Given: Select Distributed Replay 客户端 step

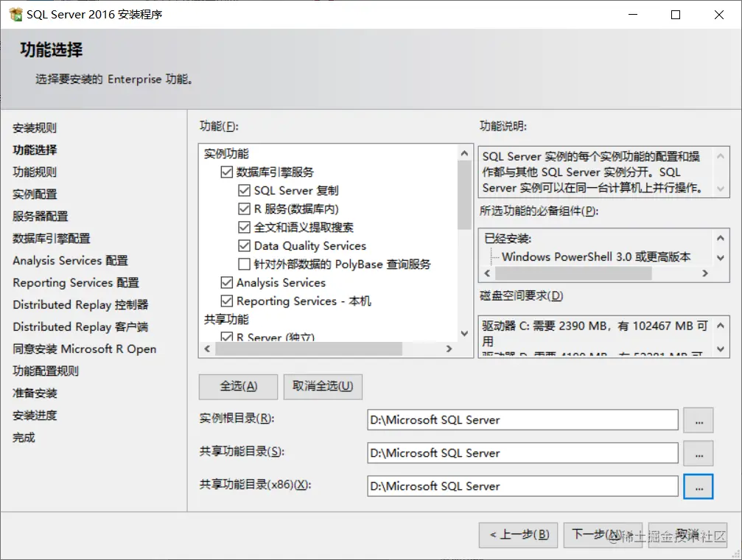Looking at the screenshot, I should [x=80, y=326].
